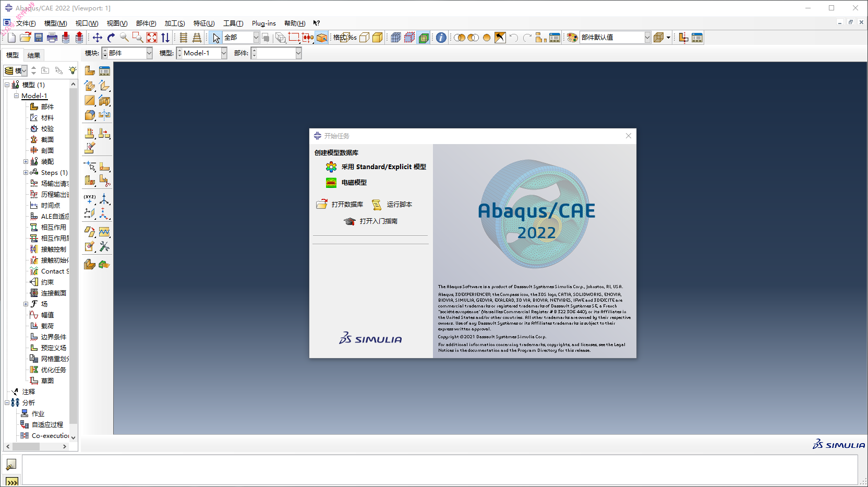
Task: Click the model tree lightbulb icon
Action: pos(73,70)
